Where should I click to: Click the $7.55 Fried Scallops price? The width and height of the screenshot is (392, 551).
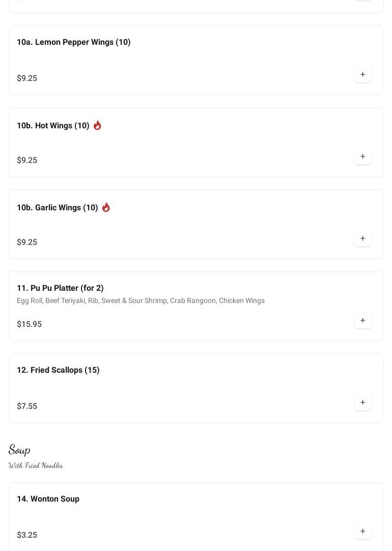click(x=27, y=406)
